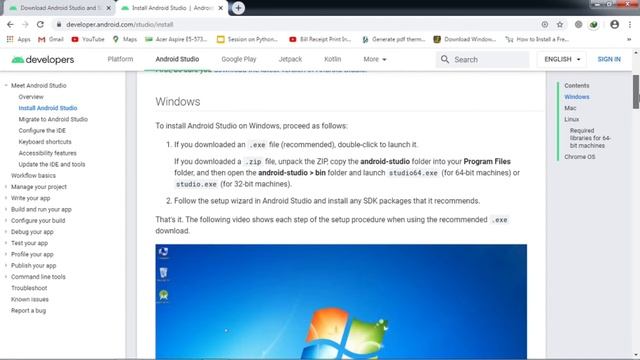Viewport: 640px width, 360px height.
Task: Switch to the Download Android Studio tab
Action: click(x=58, y=8)
